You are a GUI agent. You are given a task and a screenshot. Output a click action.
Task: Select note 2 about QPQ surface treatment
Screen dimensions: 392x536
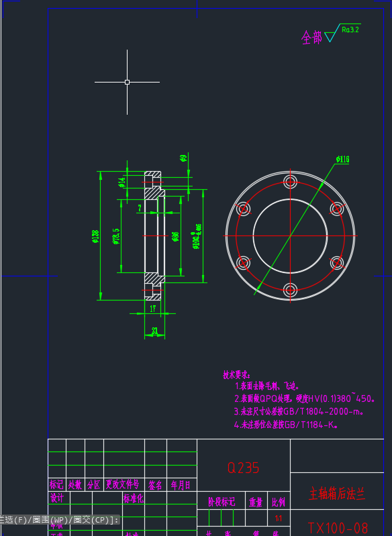click(x=305, y=398)
